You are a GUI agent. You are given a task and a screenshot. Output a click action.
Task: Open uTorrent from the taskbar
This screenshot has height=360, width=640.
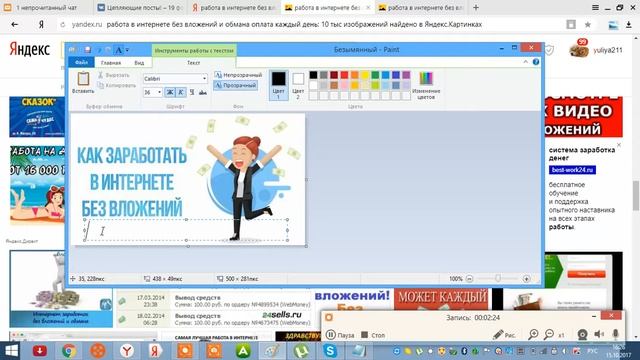(301, 351)
